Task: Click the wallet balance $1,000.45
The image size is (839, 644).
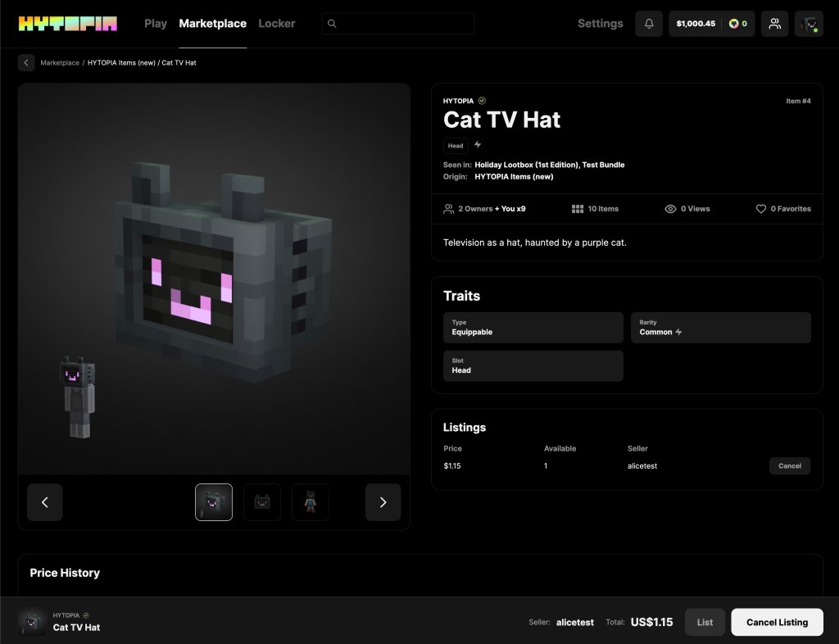Action: click(x=696, y=24)
